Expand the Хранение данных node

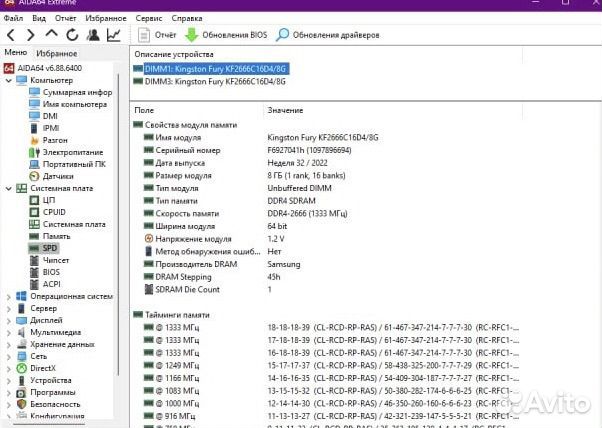pos(8,344)
